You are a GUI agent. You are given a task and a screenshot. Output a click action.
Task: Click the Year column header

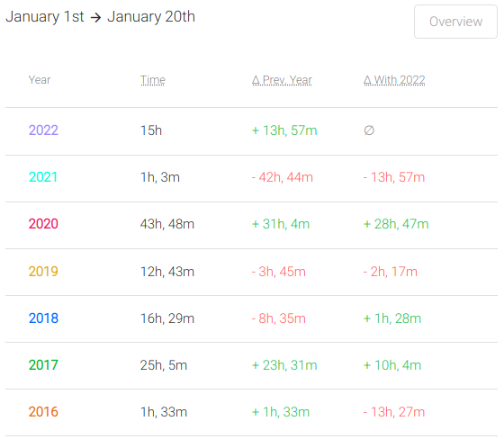click(40, 80)
